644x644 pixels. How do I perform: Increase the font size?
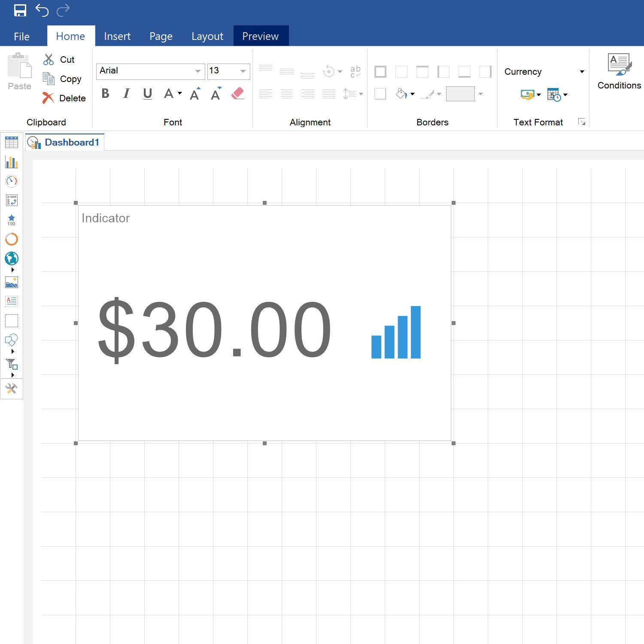195,94
